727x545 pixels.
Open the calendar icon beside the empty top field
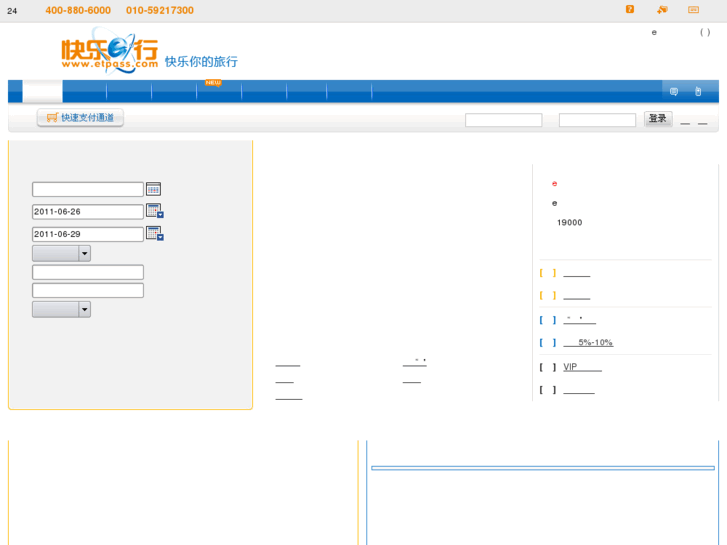point(153,189)
